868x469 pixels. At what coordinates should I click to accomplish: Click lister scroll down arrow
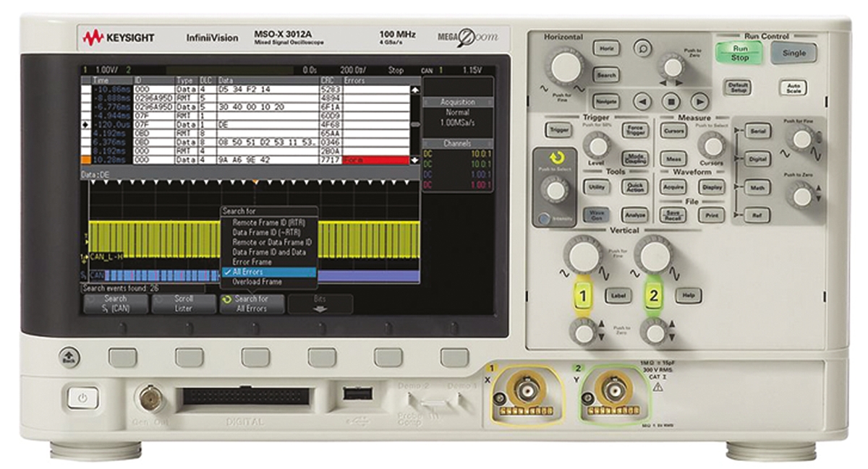coord(415,159)
